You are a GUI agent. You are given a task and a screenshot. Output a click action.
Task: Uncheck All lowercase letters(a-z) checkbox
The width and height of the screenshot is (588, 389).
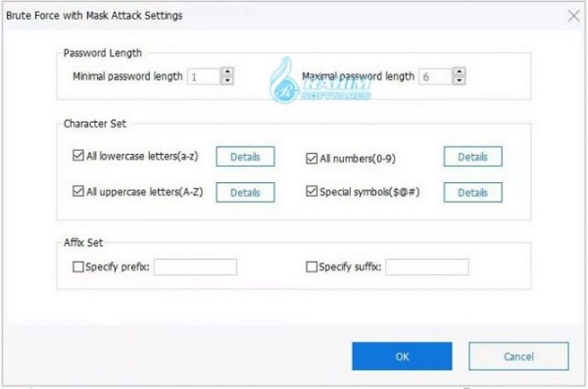78,157
